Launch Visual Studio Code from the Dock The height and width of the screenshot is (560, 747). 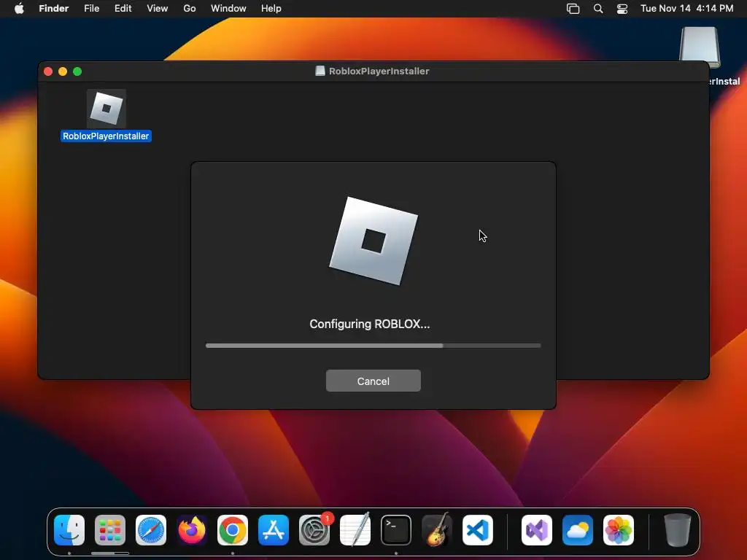[478, 530]
